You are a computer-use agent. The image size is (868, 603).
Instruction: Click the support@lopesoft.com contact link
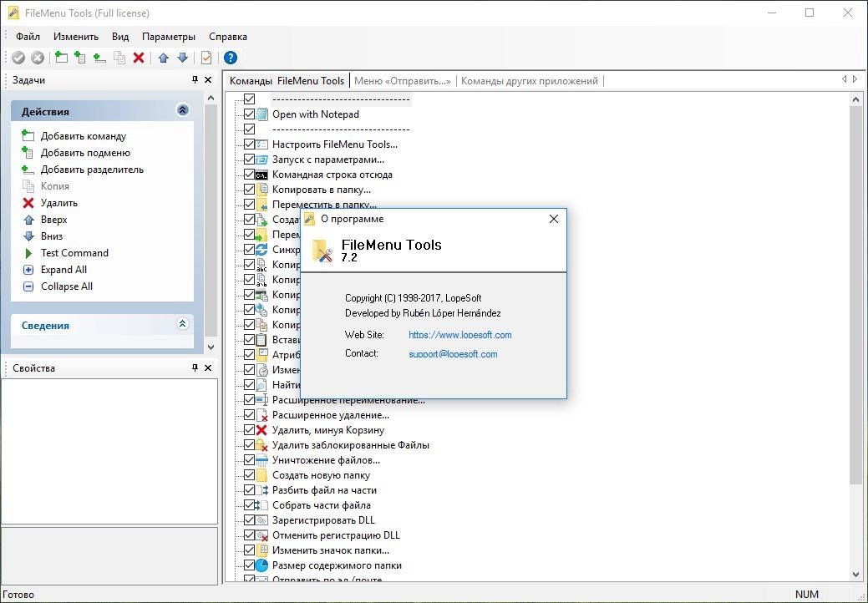point(453,355)
